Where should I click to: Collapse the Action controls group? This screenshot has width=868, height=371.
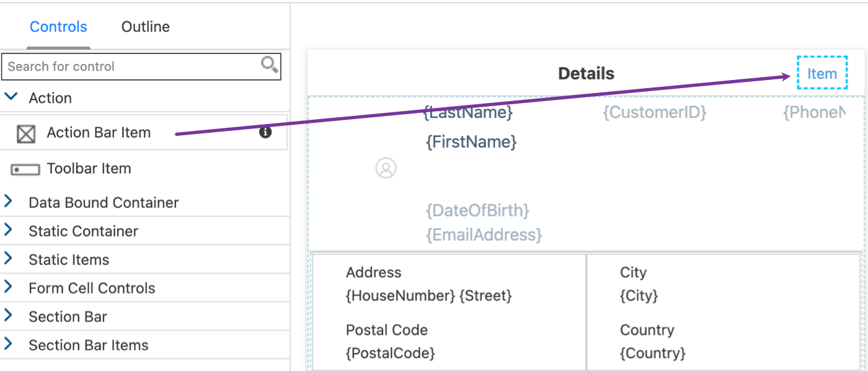[11, 97]
